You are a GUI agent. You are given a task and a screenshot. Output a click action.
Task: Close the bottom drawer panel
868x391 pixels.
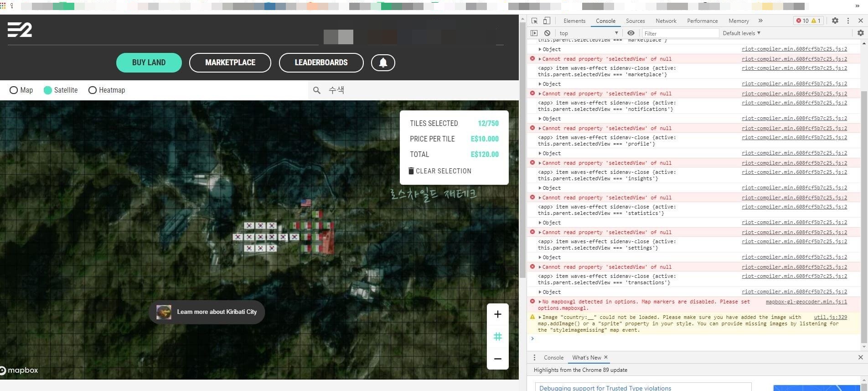(x=860, y=357)
